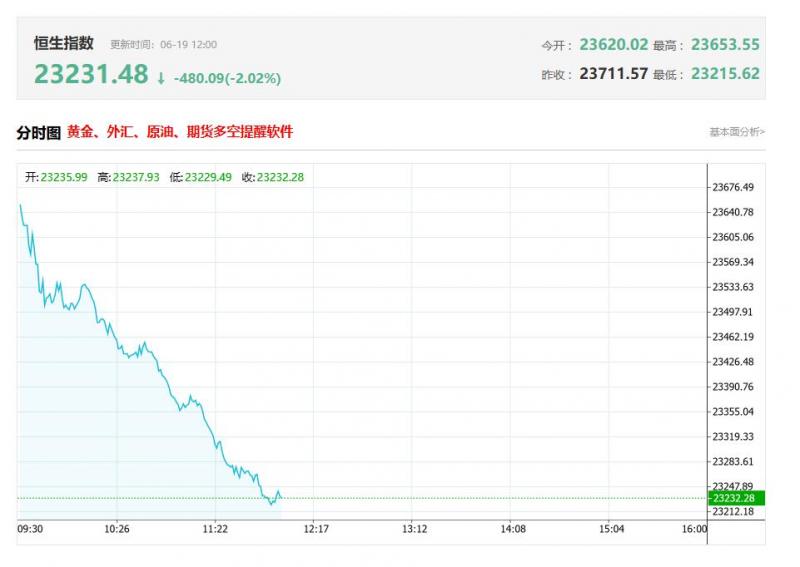Click time axis label 15:04

click(x=612, y=529)
